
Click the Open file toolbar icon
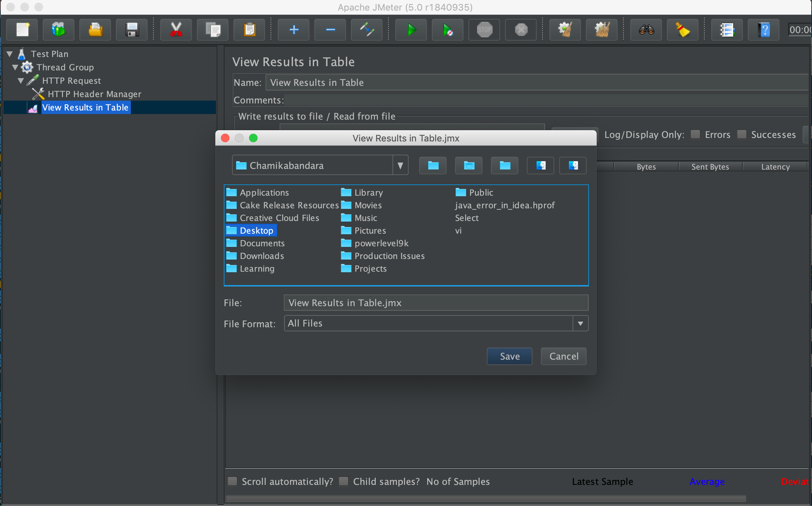click(x=95, y=30)
